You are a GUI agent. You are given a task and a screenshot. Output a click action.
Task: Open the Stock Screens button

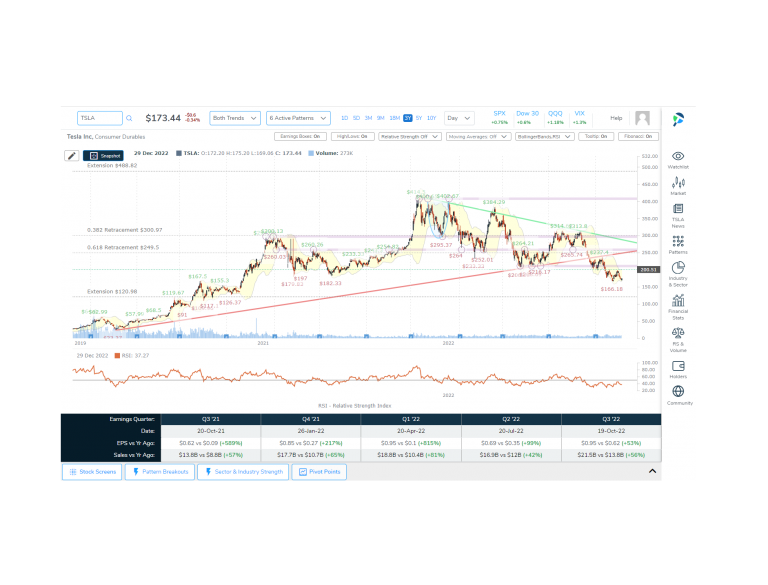click(x=92, y=472)
